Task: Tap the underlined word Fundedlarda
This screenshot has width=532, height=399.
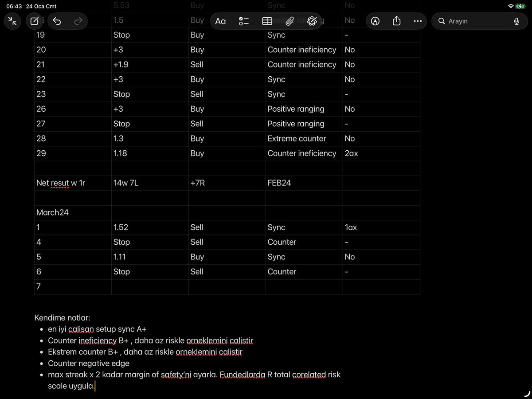Action: (243, 375)
